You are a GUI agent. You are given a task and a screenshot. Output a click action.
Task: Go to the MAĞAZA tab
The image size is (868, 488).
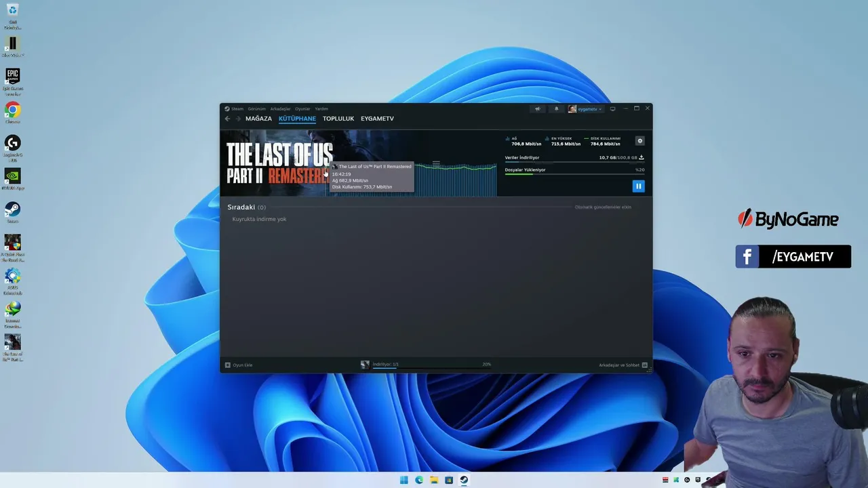(258, 119)
